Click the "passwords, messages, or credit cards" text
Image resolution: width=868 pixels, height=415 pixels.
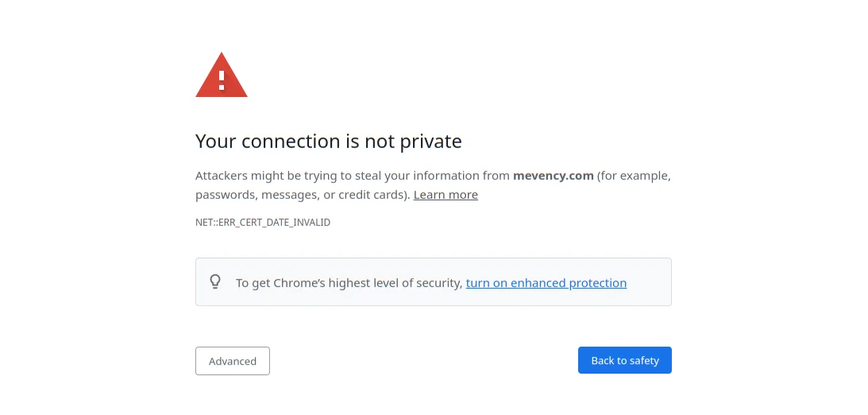coord(302,195)
